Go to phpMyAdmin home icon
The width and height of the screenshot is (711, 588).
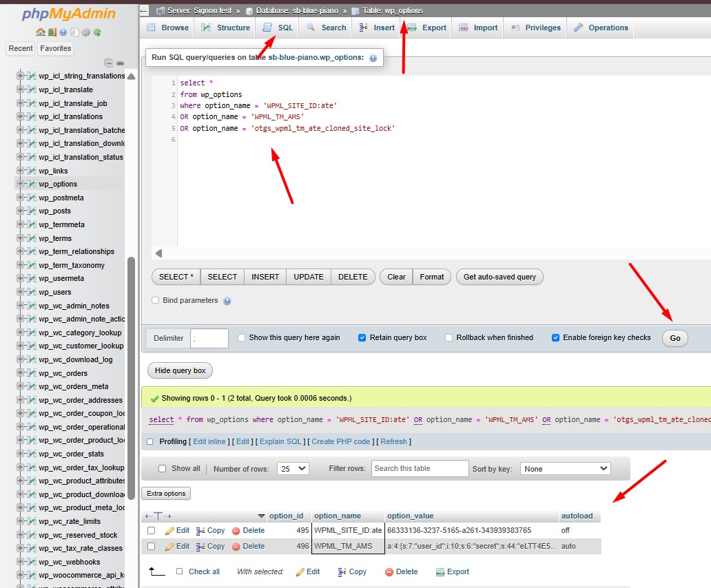(x=41, y=32)
